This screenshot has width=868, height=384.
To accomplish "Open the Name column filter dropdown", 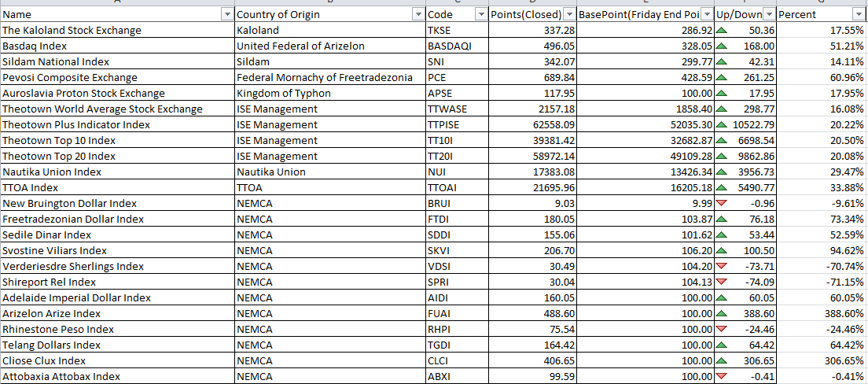I will (x=227, y=15).
